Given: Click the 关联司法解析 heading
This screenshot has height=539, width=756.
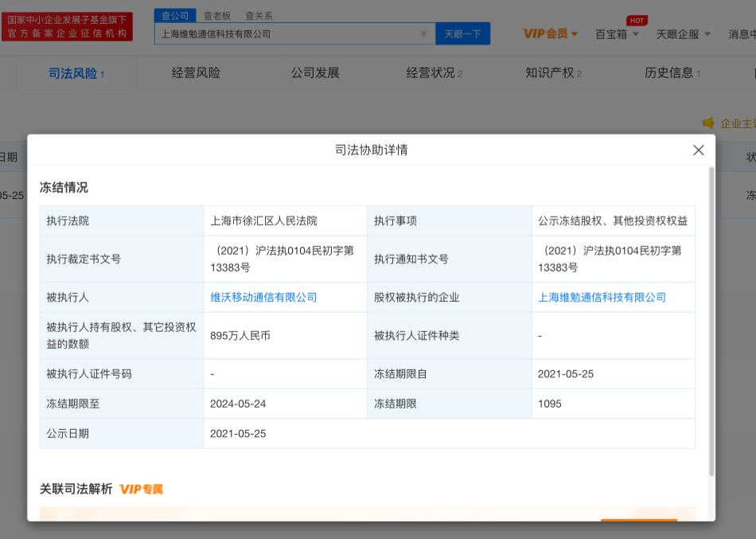Looking at the screenshot, I should pos(76,489).
